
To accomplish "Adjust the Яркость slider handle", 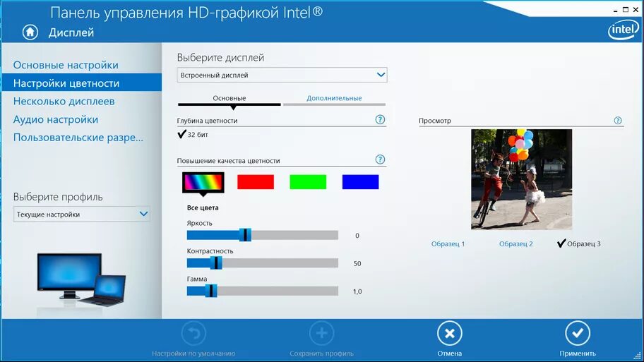I will tap(245, 235).
